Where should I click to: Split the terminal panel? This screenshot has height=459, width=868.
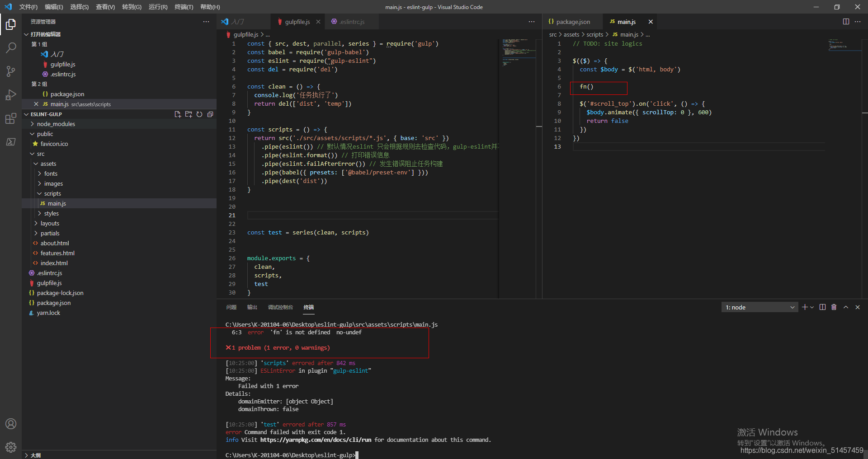pos(822,307)
